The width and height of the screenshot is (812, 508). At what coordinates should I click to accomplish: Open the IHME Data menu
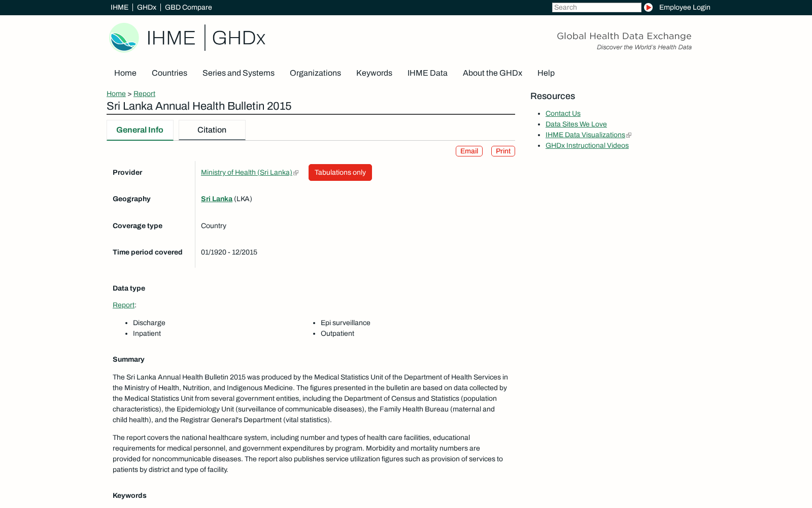pos(427,73)
